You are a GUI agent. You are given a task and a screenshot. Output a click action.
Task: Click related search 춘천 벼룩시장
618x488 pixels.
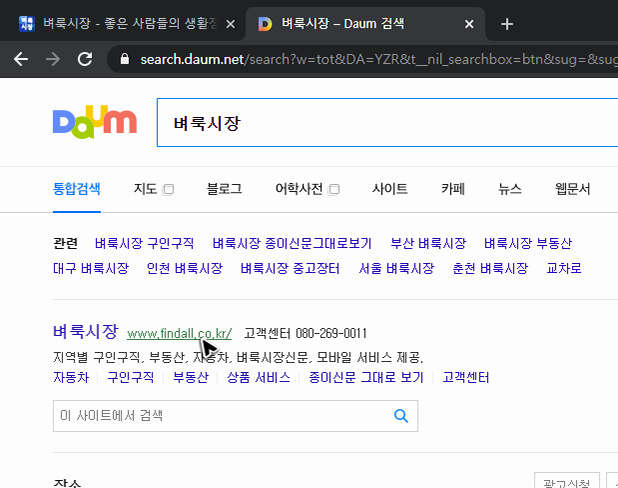pyautogui.click(x=490, y=268)
